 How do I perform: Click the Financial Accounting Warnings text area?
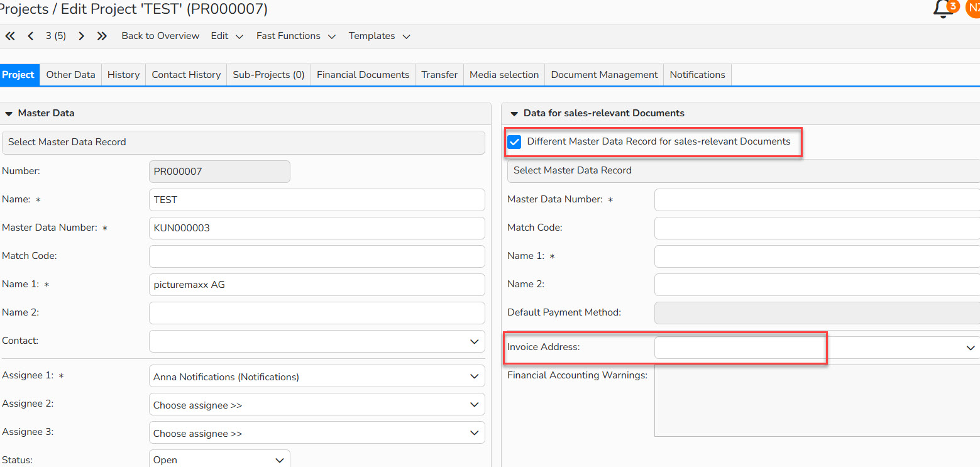tap(817, 401)
